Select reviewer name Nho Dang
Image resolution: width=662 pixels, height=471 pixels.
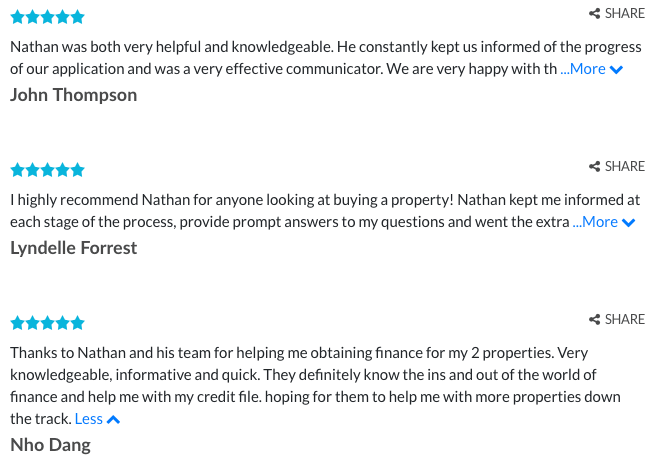point(51,445)
